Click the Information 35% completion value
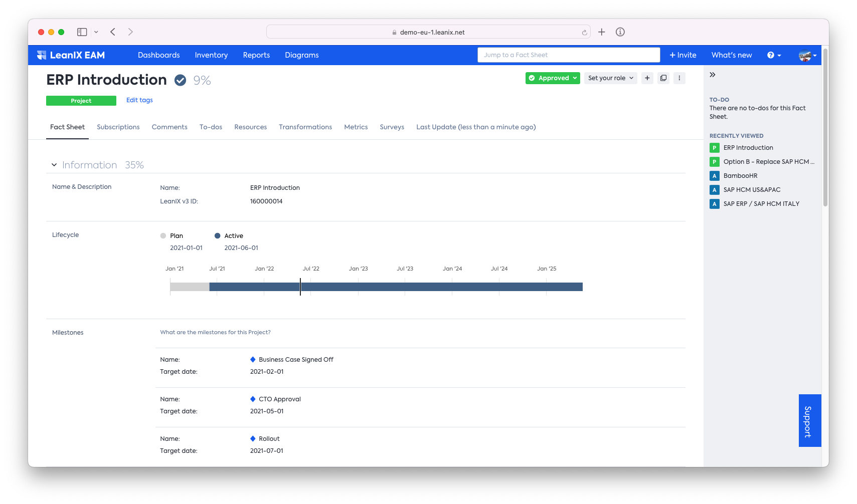Viewport: 857px width, 504px height. (x=134, y=165)
